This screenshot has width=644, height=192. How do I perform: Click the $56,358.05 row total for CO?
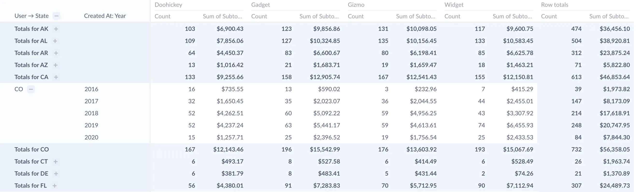click(x=615, y=150)
